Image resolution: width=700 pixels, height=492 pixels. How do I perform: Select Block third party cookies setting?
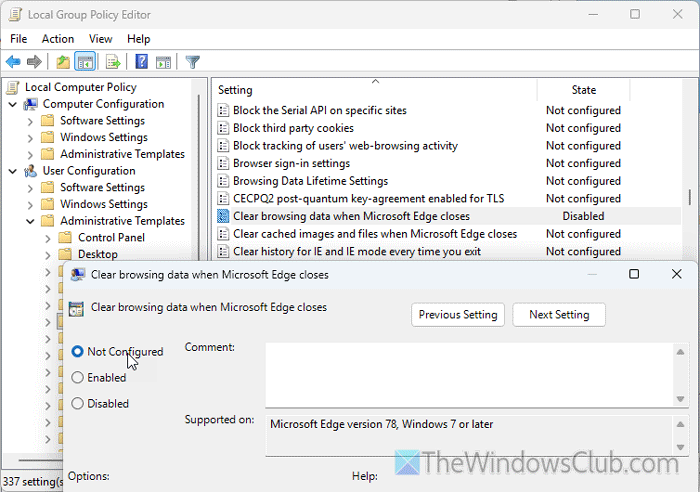293,128
